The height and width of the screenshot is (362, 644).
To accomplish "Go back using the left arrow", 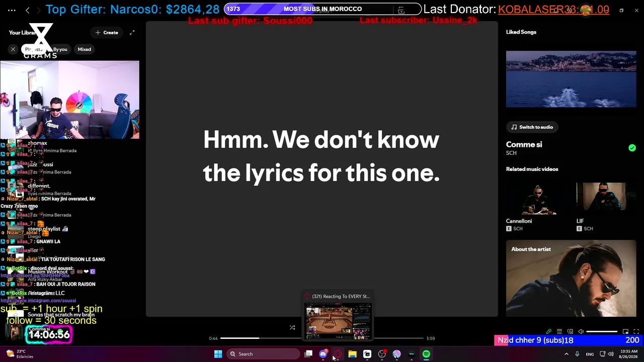I will tap(28, 10).
